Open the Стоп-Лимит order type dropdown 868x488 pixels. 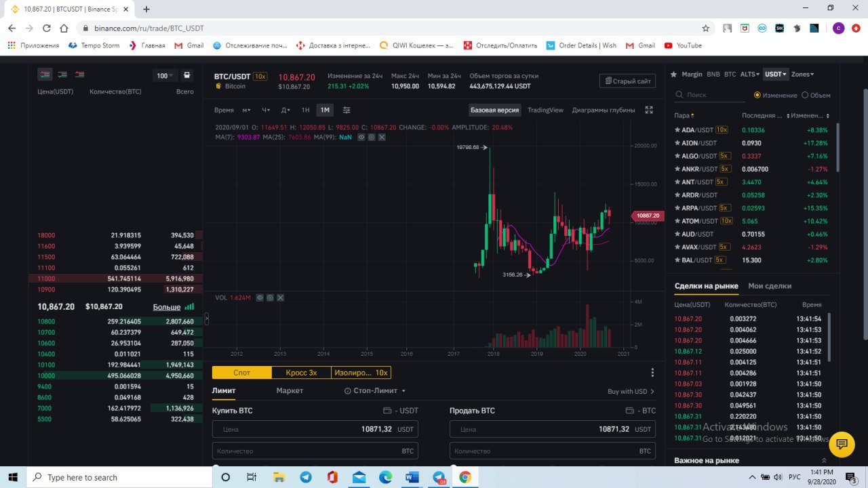click(375, 391)
